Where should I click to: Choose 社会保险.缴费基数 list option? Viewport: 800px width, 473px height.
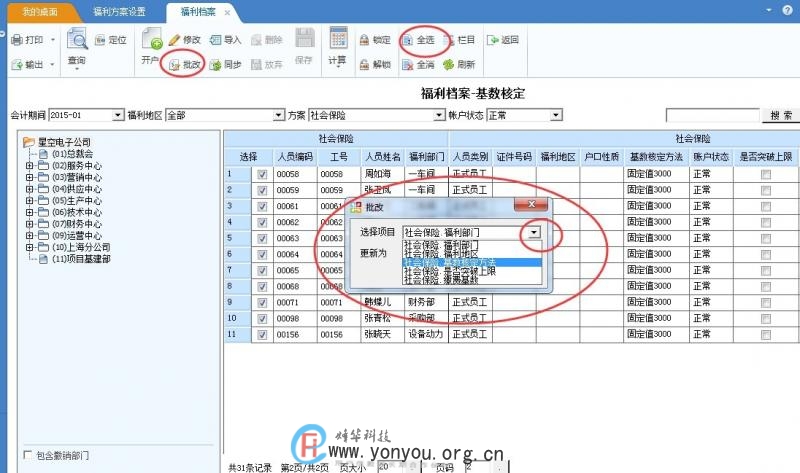[x=472, y=280]
